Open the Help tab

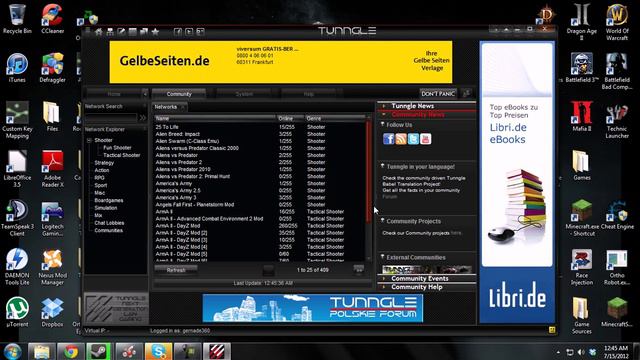[x=309, y=94]
